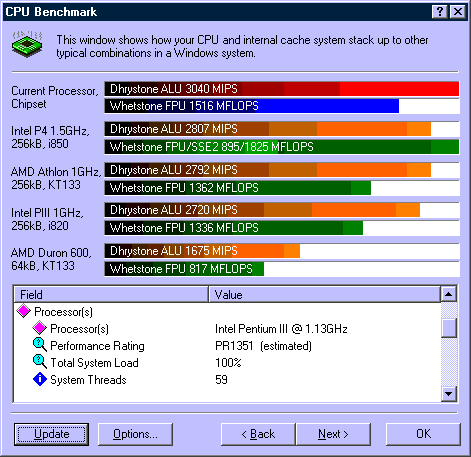Click the magenta diamond icon beside top-level Processor(s)
The height and width of the screenshot is (457, 471).
(24, 311)
